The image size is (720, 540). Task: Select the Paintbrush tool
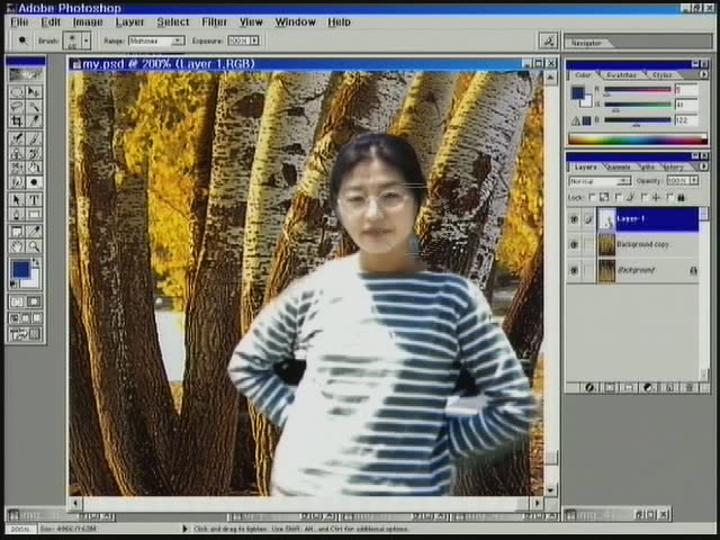pos(34,138)
